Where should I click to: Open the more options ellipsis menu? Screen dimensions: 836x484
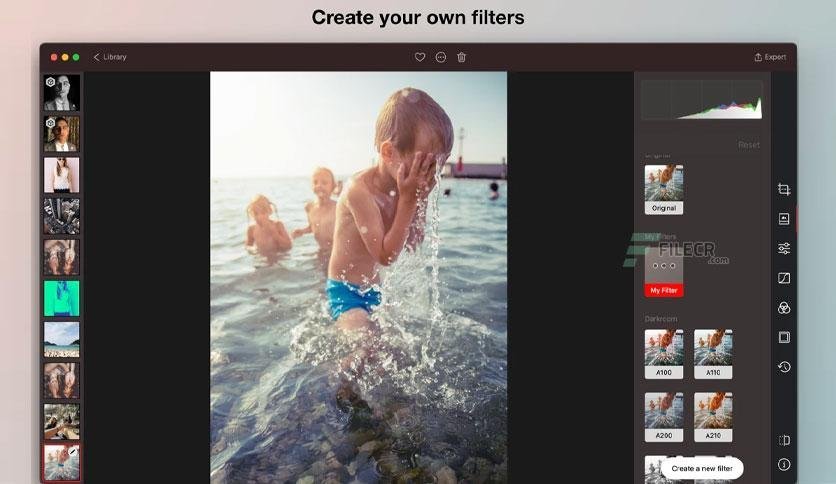(x=441, y=57)
